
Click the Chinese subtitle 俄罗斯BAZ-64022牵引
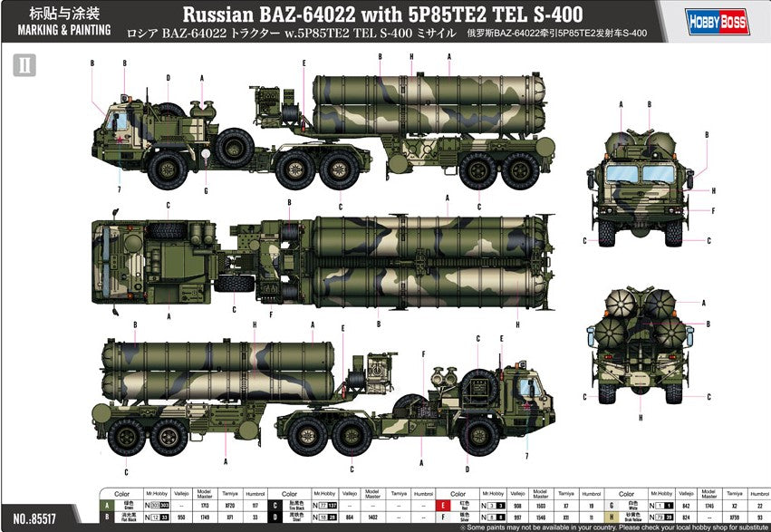click(x=557, y=34)
